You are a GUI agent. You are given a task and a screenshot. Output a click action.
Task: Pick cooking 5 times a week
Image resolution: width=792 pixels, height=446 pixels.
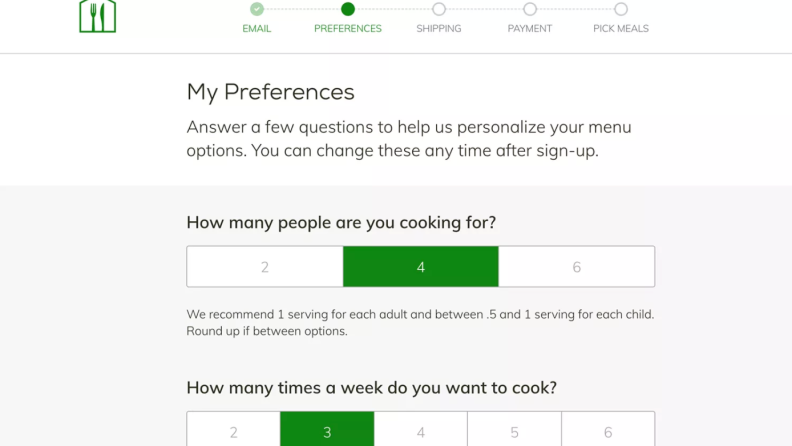point(514,429)
